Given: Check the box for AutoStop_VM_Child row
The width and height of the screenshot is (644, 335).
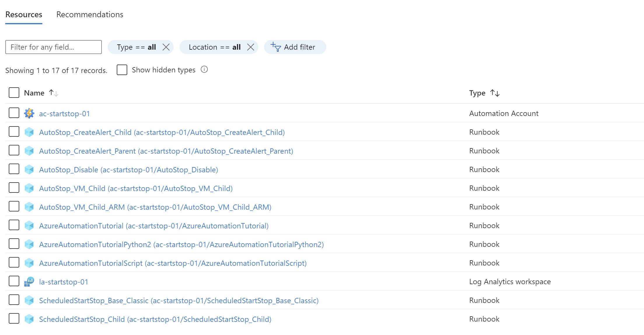Looking at the screenshot, I should (x=14, y=188).
